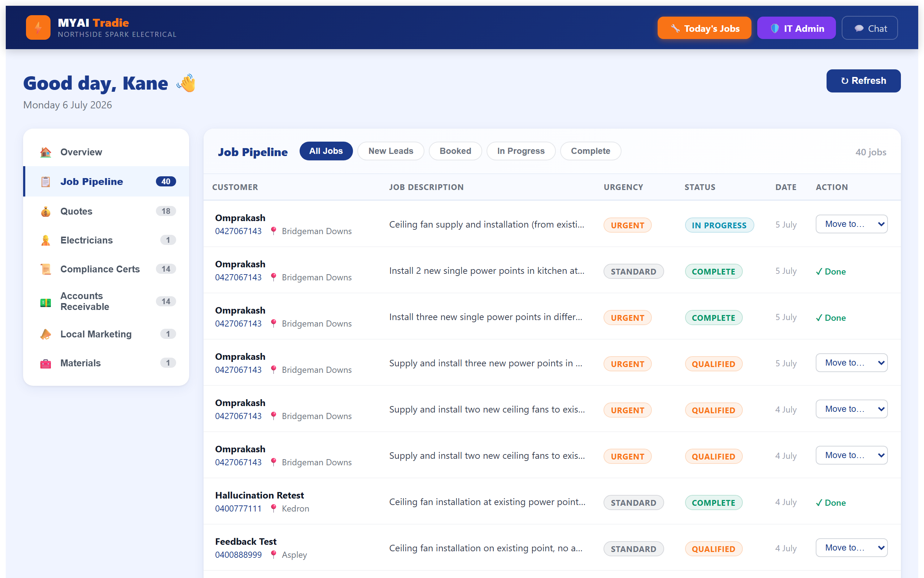
Task: Open the Overview sidebar section
Action: click(106, 152)
